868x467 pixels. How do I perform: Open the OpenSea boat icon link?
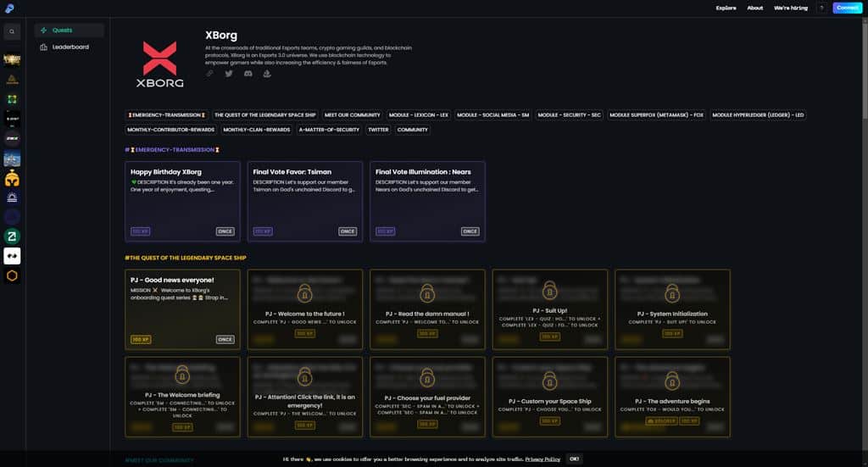[267, 74]
